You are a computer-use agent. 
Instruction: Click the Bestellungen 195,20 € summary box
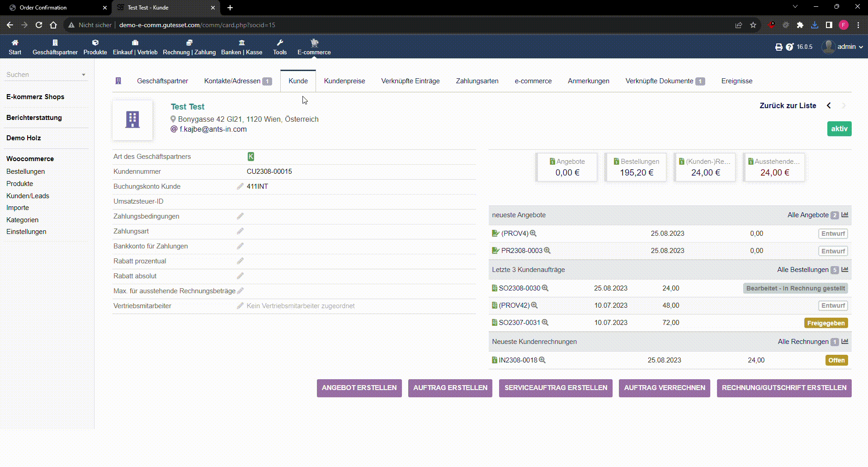(x=637, y=167)
